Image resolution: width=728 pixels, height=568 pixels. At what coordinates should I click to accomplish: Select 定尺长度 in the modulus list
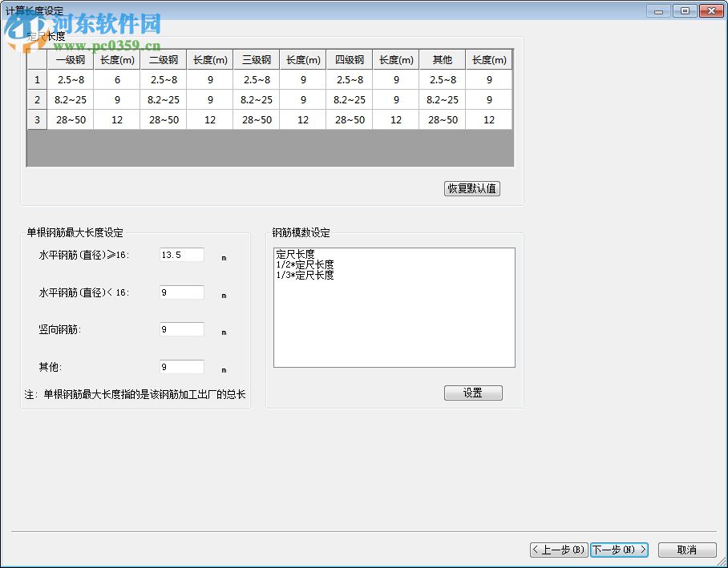[296, 253]
